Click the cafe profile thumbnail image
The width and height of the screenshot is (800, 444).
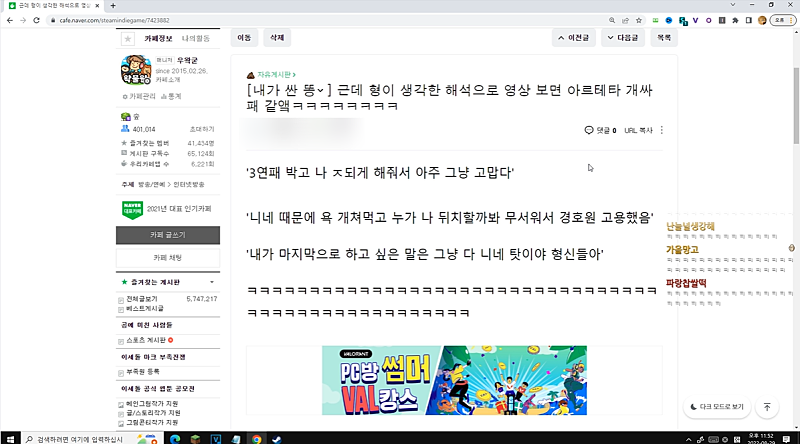[136, 70]
